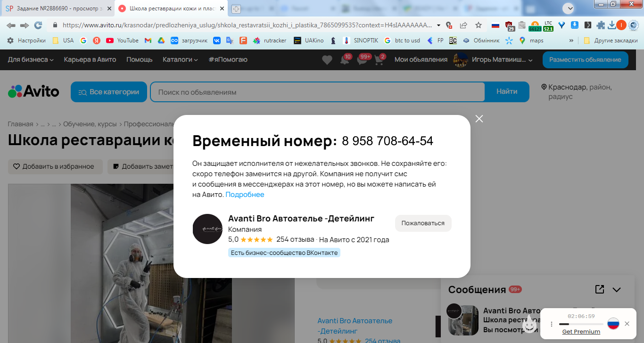Viewport: 644px width, 343px height.
Task: Go to Главная breadcrumb
Action: point(20,124)
